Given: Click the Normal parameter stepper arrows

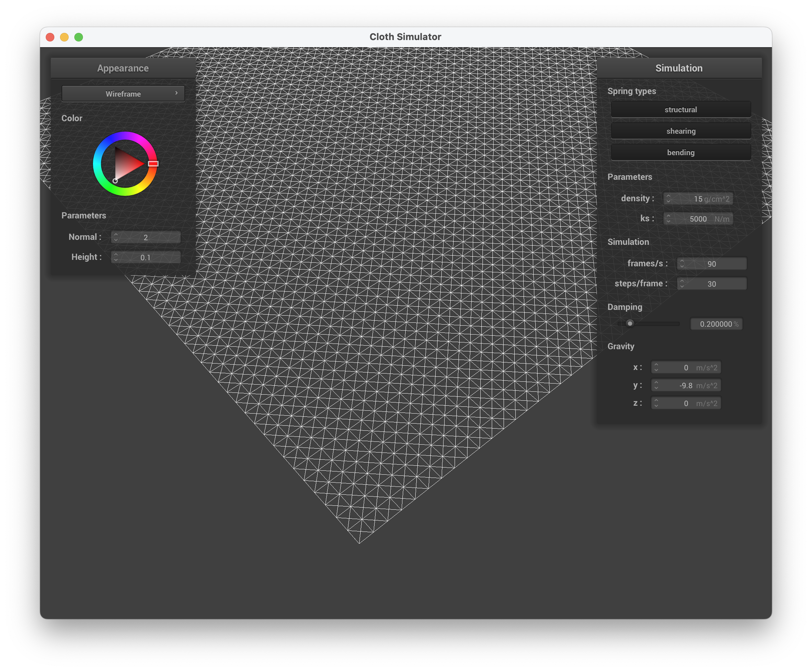Looking at the screenshot, I should tap(115, 237).
